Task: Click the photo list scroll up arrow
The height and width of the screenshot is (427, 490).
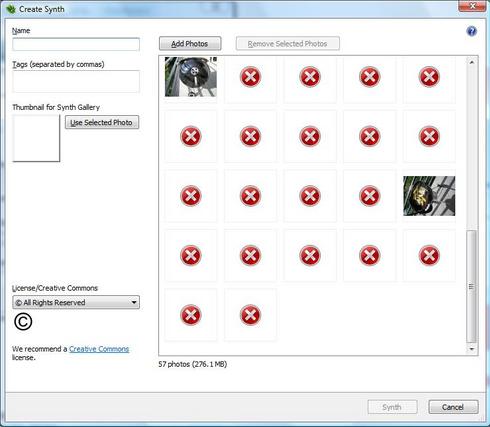Action: (x=472, y=63)
